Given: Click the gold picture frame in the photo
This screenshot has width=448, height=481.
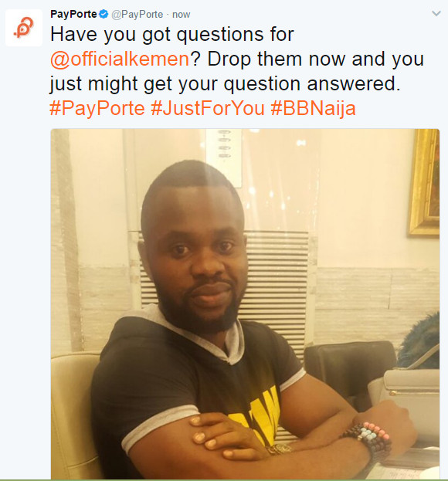Looking at the screenshot, I should point(424,182).
